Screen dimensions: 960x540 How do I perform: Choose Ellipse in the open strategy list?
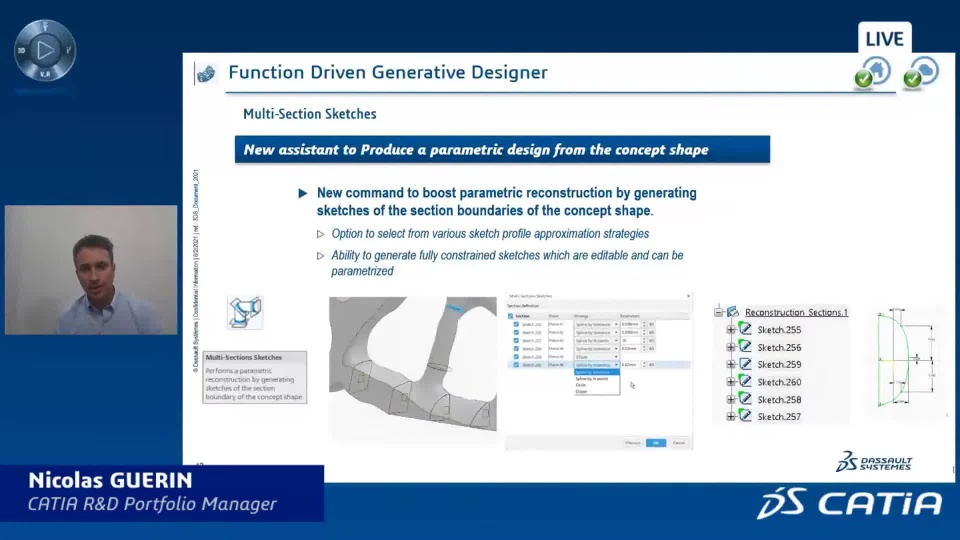pos(596,391)
